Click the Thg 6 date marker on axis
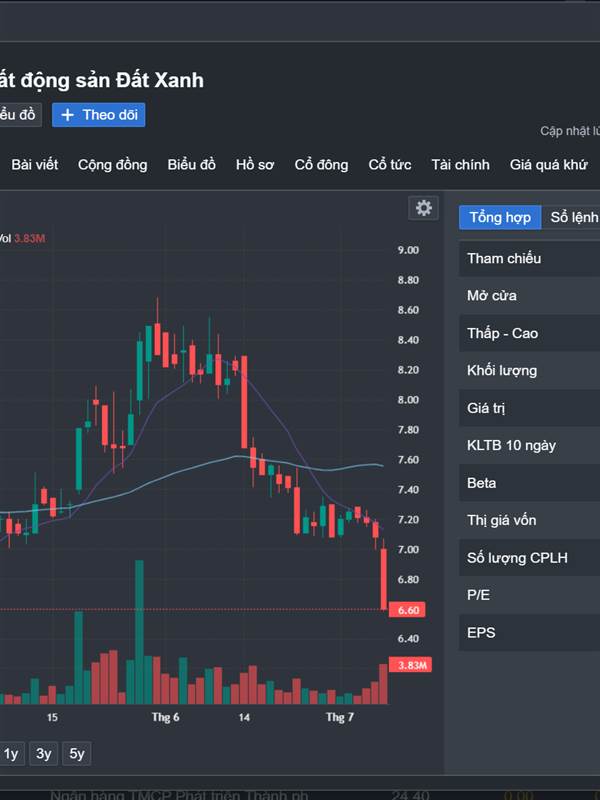This screenshot has height=800, width=600. pos(165,717)
